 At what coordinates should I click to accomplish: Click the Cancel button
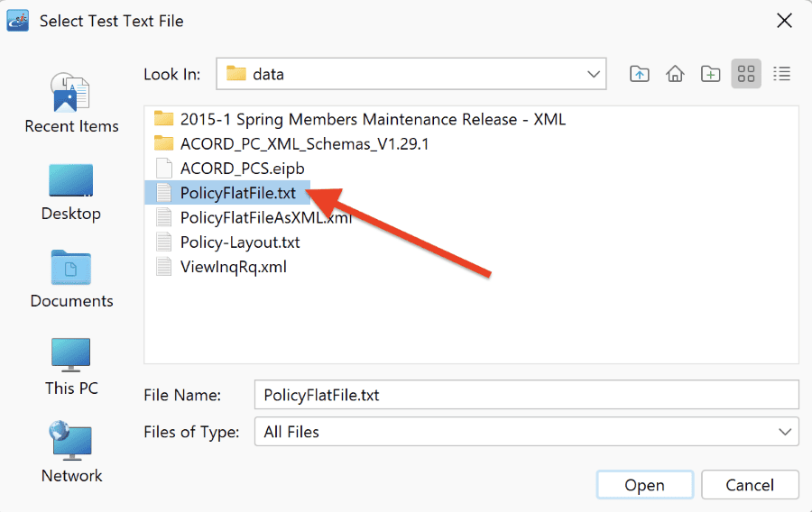click(750, 485)
